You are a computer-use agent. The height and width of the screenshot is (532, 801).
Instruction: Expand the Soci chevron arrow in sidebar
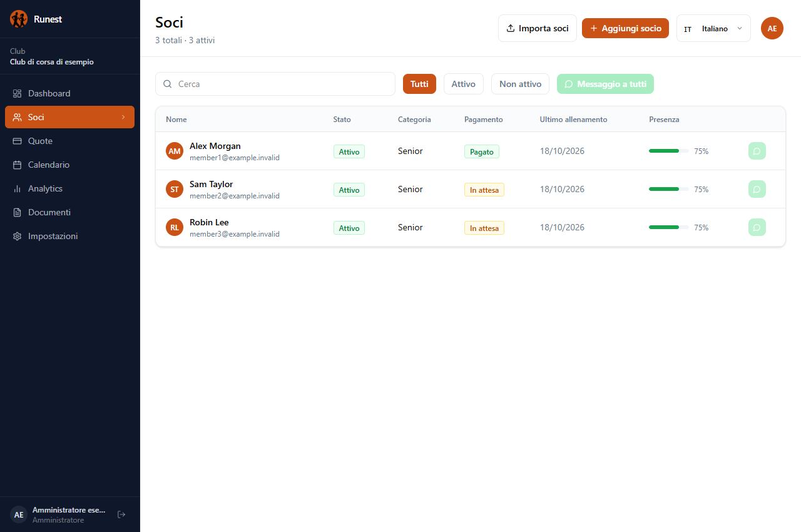point(123,117)
